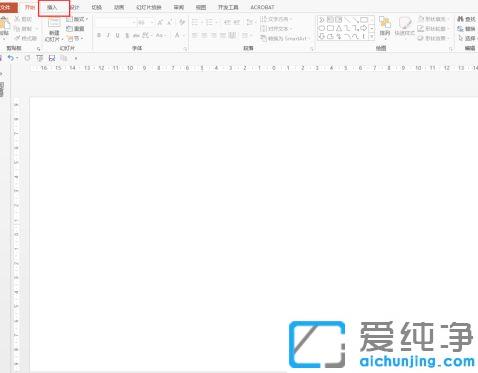
Task: Click 查找 (Find) in Editing group
Action: coord(467,19)
